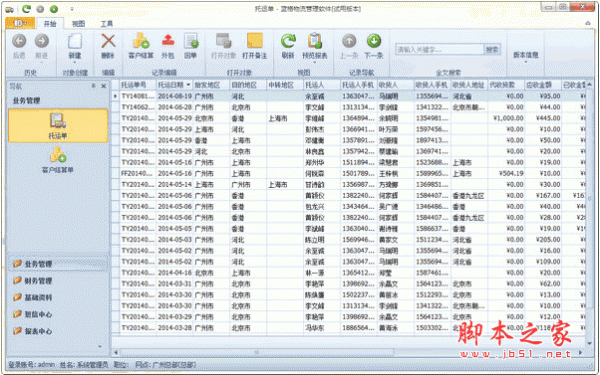Click the ¥504.19 cell
The height and width of the screenshot is (375, 600).
[506, 173]
